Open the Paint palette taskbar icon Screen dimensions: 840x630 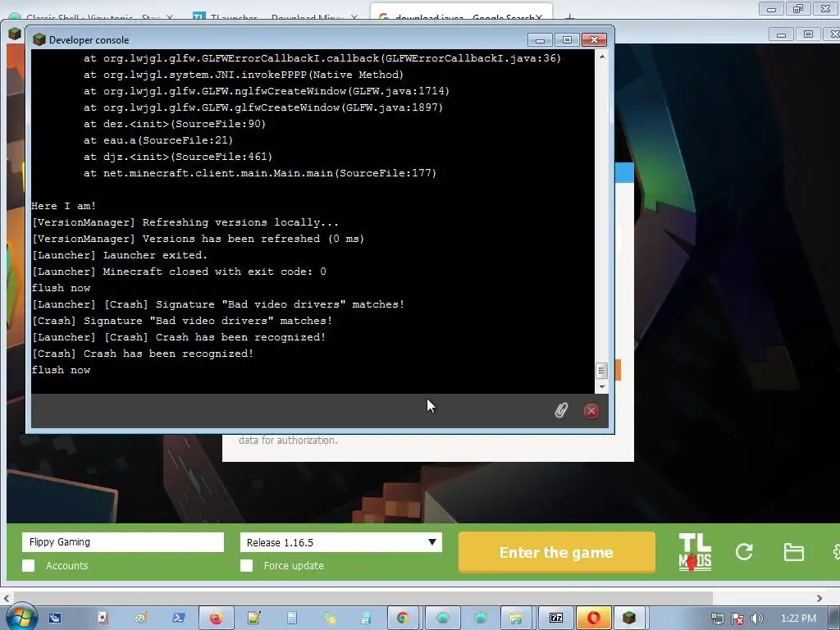click(141, 618)
